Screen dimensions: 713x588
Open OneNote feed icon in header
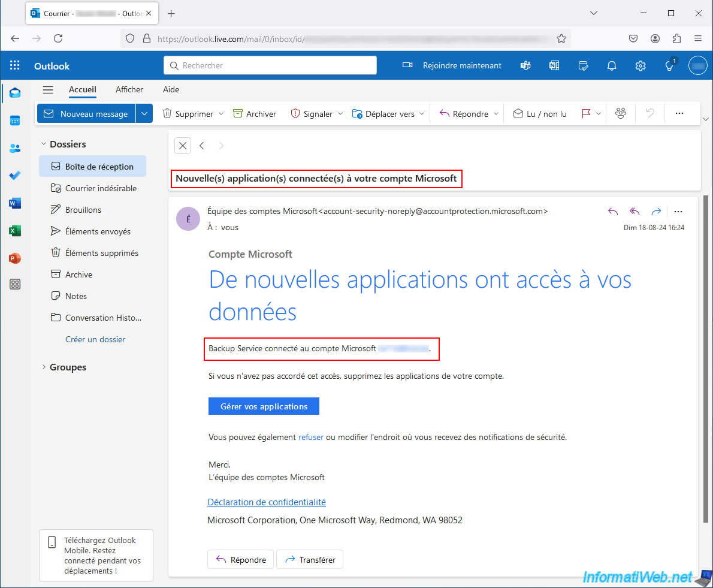pyautogui.click(x=554, y=65)
